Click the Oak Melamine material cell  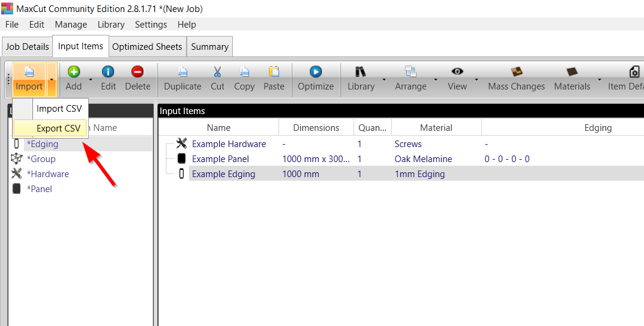[424, 159]
